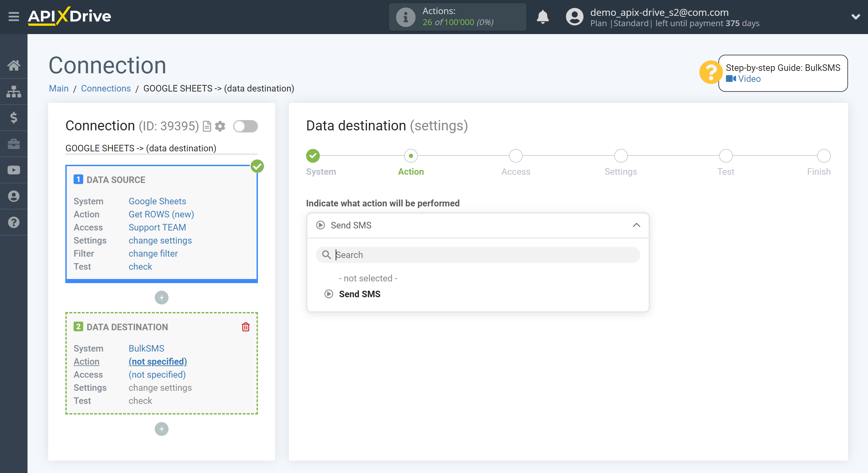Toggle the Send SMS action selection

tap(359, 294)
